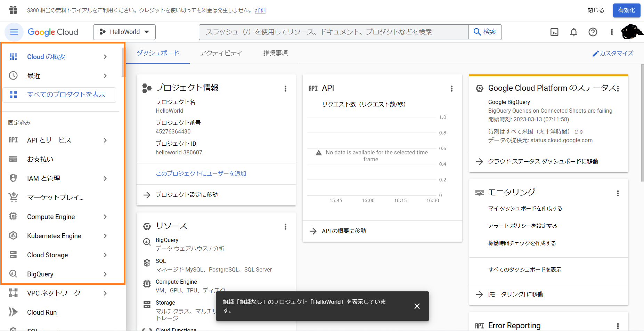The height and width of the screenshot is (331, 644).
Task: Click the Google Cloud logo
Action: pos(53,32)
